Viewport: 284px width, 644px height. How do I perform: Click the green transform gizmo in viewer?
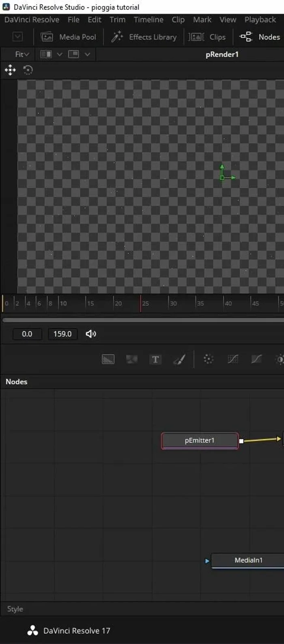pos(222,177)
